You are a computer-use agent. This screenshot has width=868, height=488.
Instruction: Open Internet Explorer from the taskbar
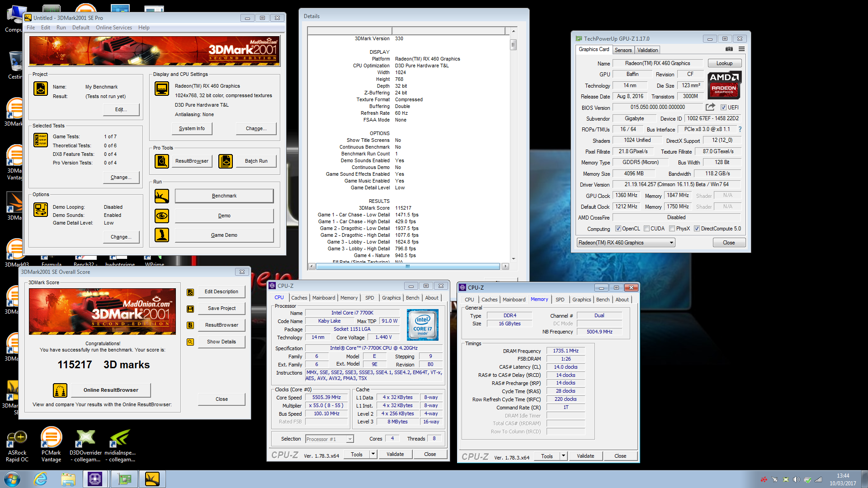(x=41, y=479)
